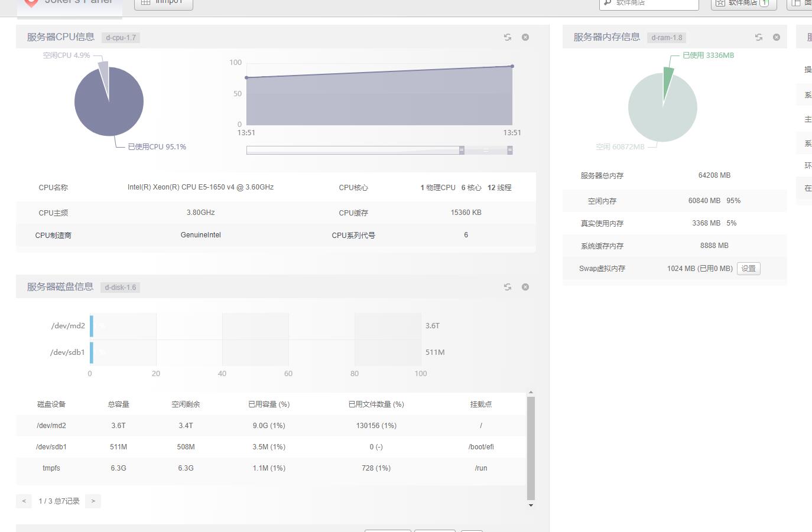Click the 设置 button for Swap虚拟内存
Screen dimensions: 812x532
tap(749, 268)
